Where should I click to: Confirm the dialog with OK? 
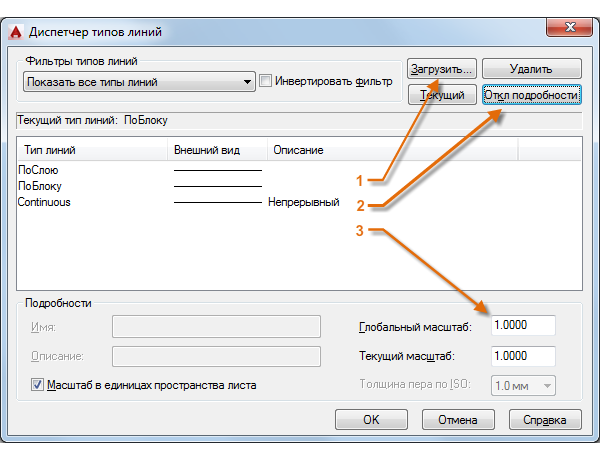pyautogui.click(x=371, y=420)
